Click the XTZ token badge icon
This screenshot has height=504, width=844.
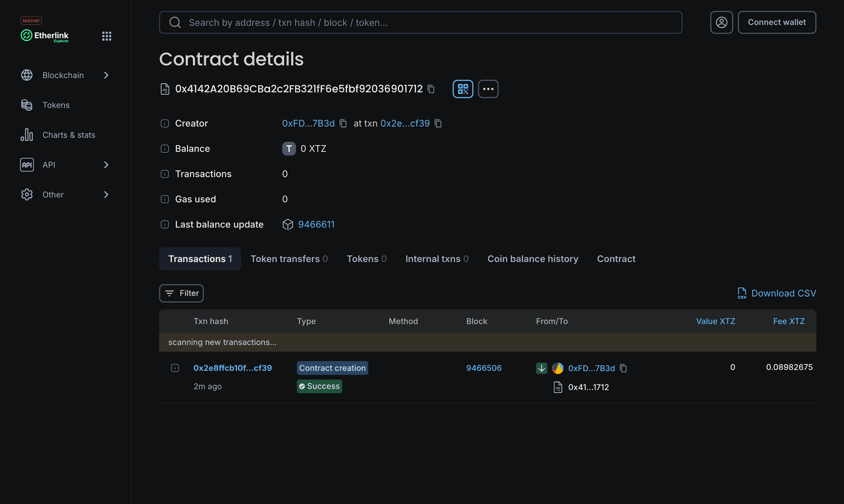pyautogui.click(x=289, y=149)
